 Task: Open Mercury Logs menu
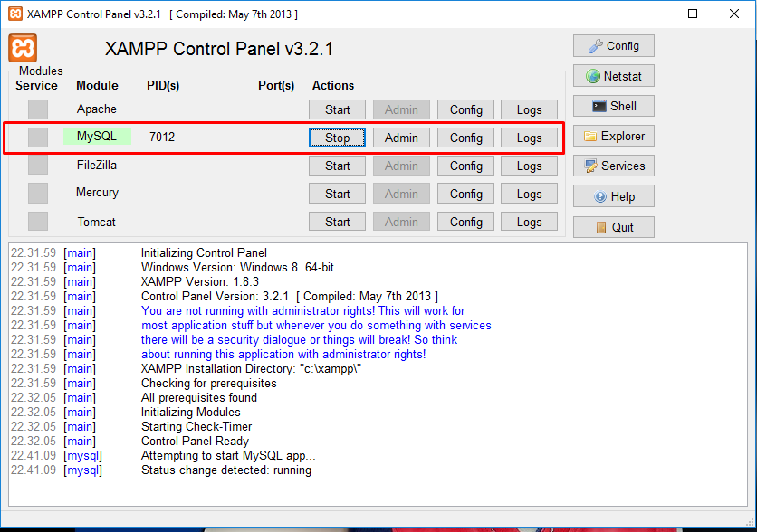529,194
